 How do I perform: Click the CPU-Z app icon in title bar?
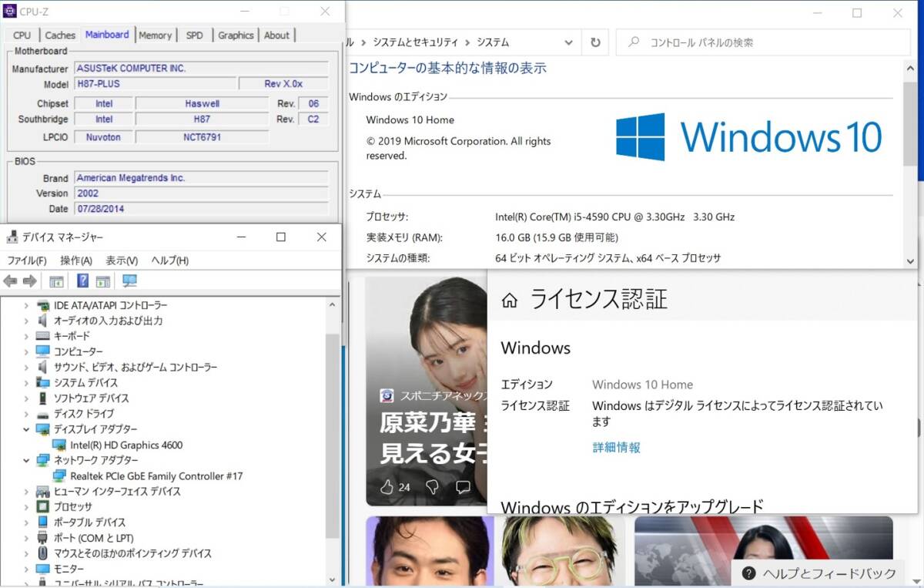(x=10, y=12)
